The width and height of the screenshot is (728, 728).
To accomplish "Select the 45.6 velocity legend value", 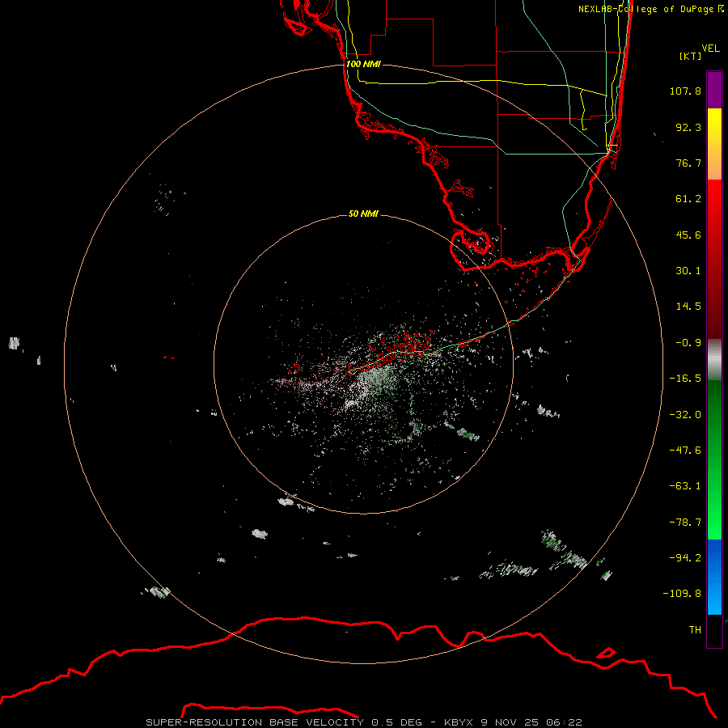I will [x=688, y=235].
